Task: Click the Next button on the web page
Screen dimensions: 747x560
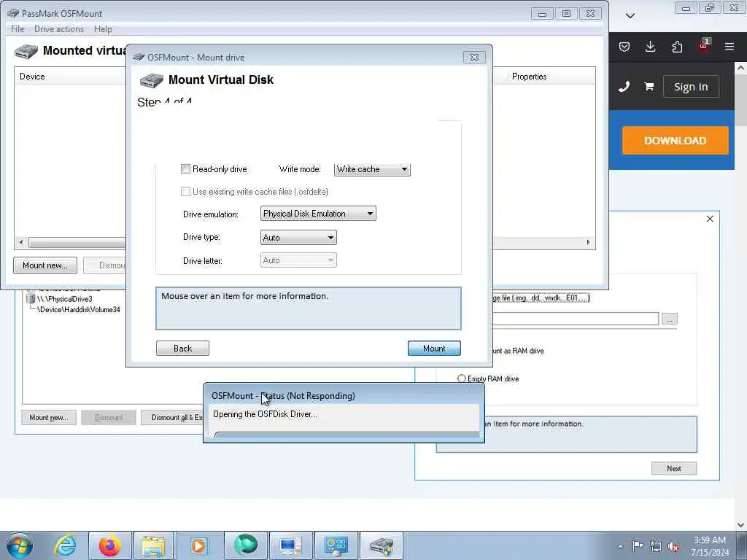Action: coord(673,469)
